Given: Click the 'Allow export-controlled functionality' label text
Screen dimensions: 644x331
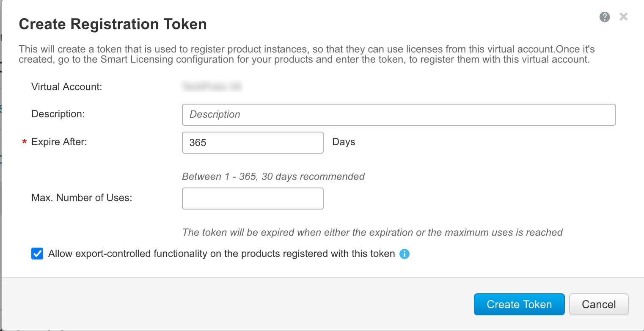Looking at the screenshot, I should coord(221,254).
